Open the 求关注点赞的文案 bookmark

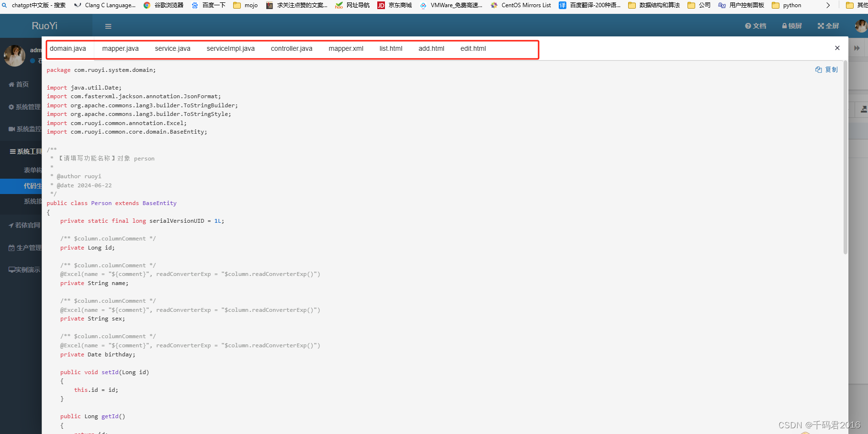297,5
